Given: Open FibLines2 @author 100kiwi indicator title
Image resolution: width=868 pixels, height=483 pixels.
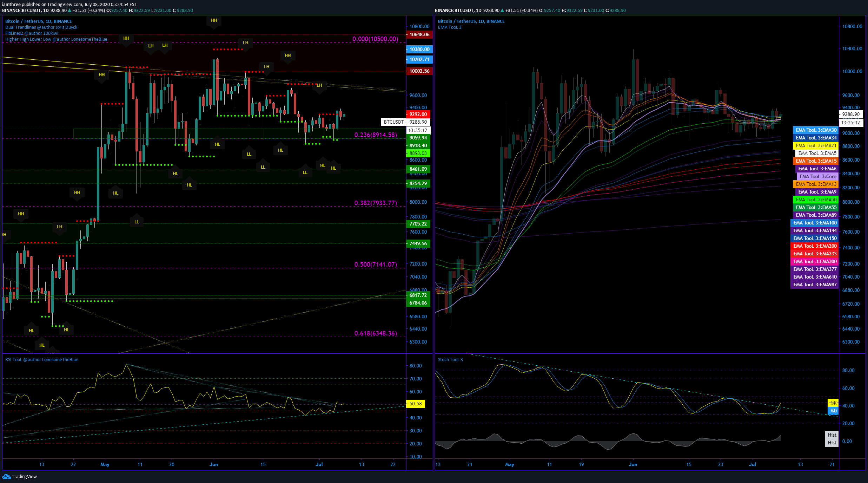Looking at the screenshot, I should [32, 33].
